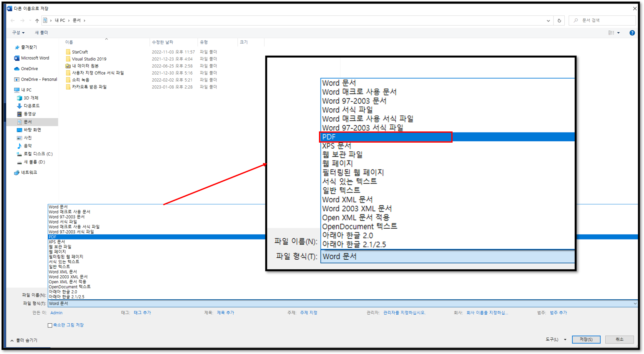
Task: Go back using the left arrow
Action: pos(13,20)
